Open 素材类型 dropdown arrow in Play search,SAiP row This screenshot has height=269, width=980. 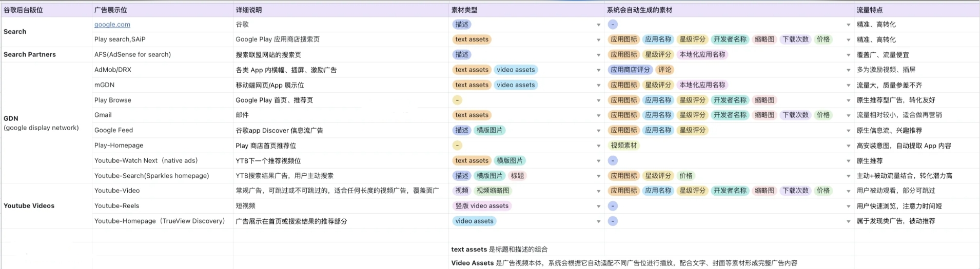pyautogui.click(x=598, y=40)
